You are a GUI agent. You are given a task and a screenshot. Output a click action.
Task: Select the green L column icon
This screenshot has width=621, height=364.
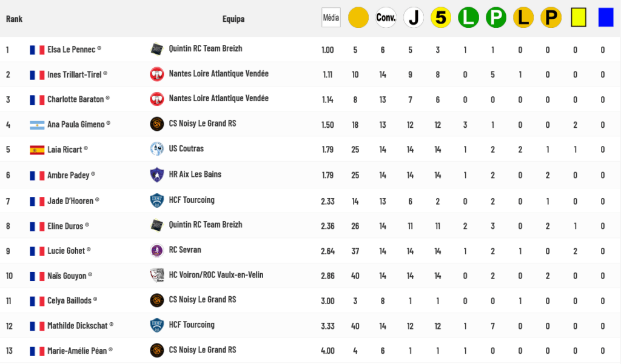click(x=468, y=18)
